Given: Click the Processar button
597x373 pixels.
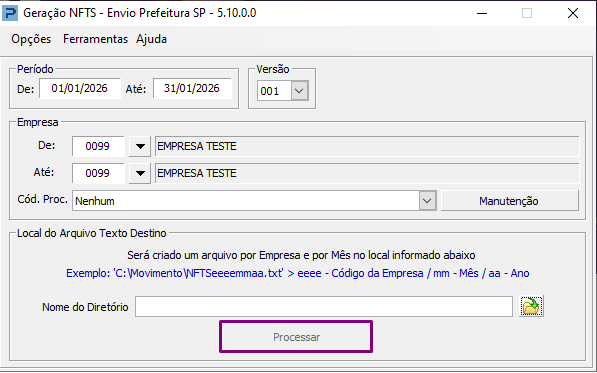Looking at the screenshot, I should [x=296, y=337].
